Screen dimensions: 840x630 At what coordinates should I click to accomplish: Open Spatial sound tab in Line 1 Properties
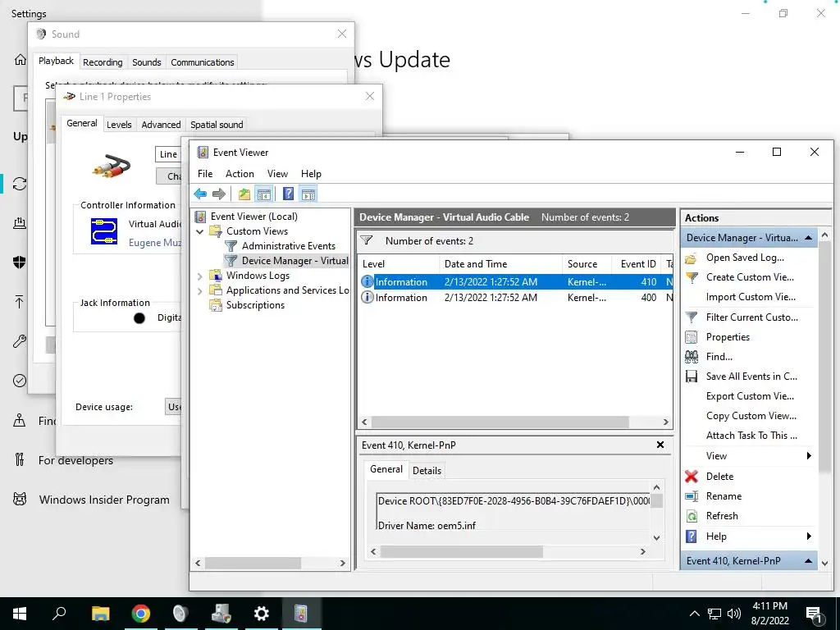tap(217, 125)
